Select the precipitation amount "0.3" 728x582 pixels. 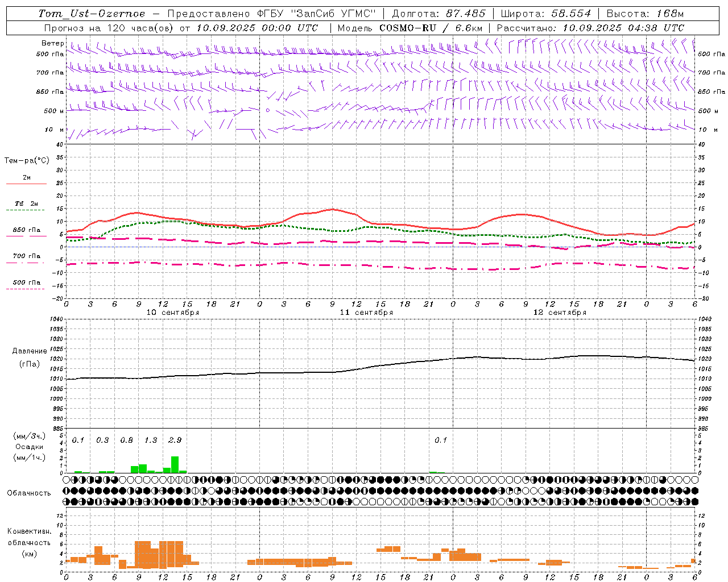[102, 440]
